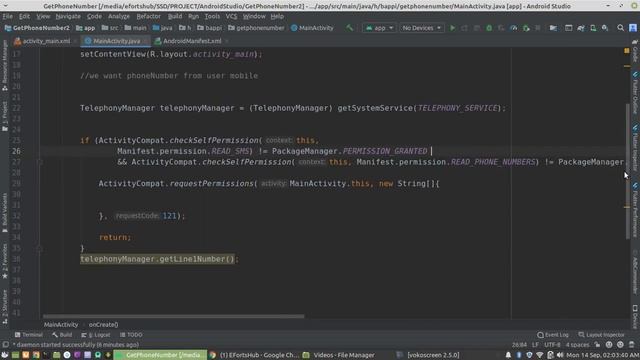
Task: Open the Flutter Performance right sidebar tab
Action: pos(636,209)
